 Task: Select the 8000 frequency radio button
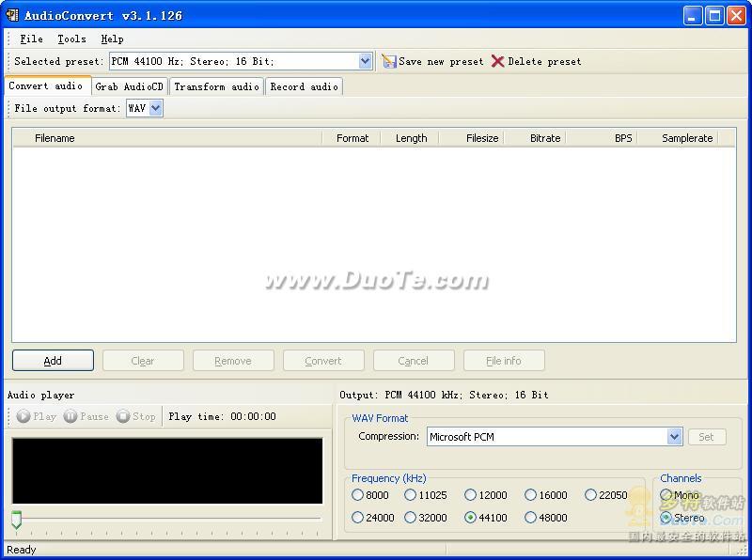tap(357, 495)
